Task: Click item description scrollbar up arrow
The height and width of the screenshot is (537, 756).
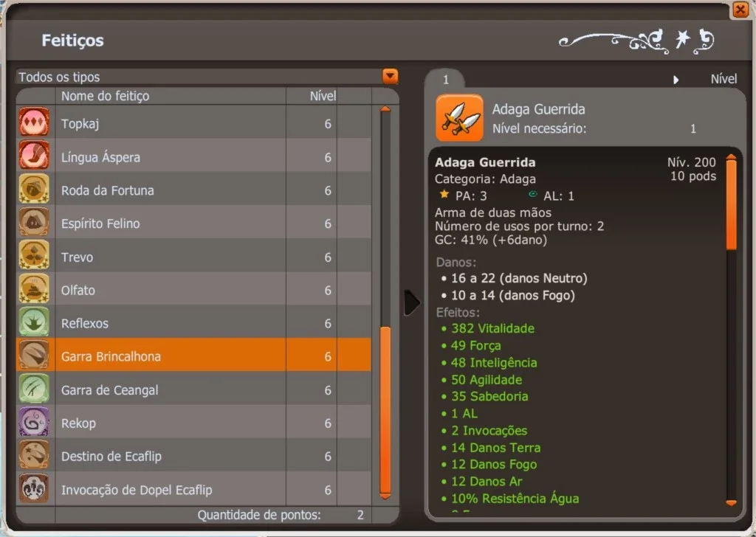Action: click(731, 157)
